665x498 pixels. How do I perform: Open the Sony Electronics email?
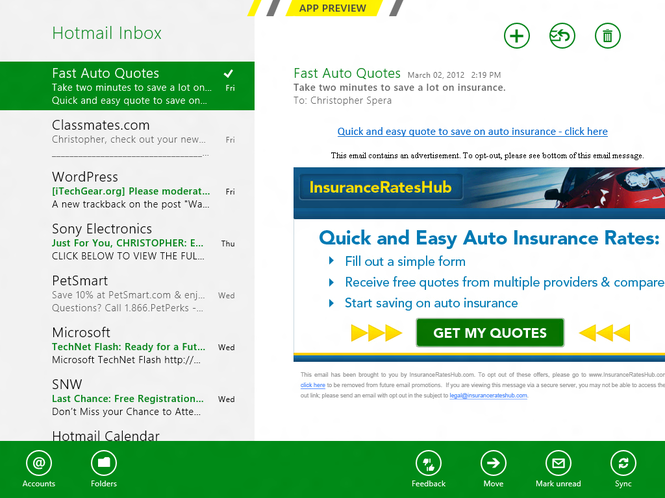(127, 241)
